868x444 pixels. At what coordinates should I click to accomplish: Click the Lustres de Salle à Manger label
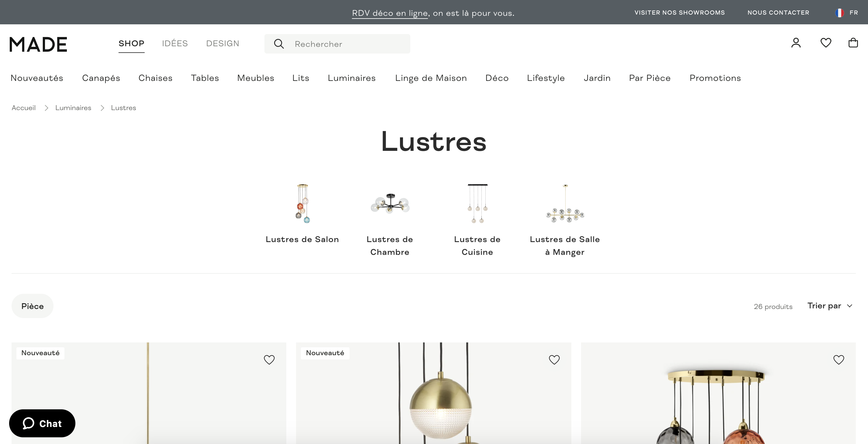click(x=565, y=246)
